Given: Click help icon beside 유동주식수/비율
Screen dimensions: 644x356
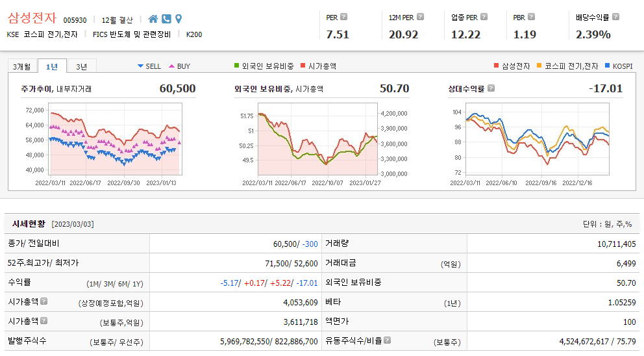Looking at the screenshot, I should point(388,340).
